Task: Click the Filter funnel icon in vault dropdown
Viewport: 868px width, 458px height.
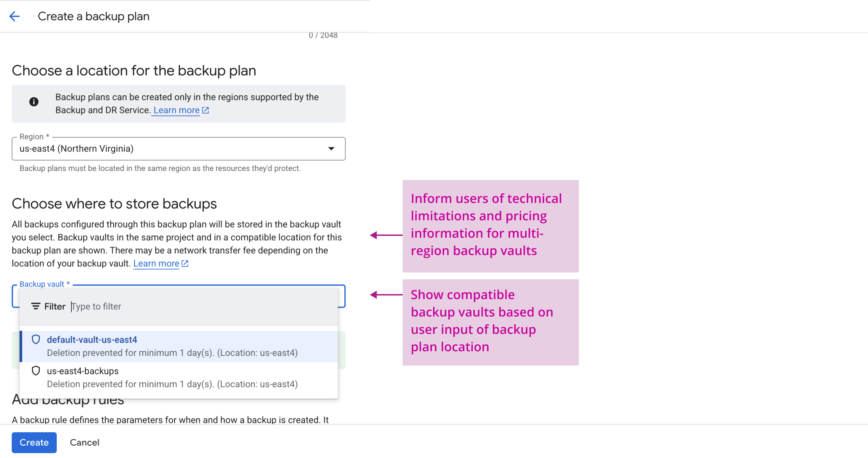Action: pos(36,306)
